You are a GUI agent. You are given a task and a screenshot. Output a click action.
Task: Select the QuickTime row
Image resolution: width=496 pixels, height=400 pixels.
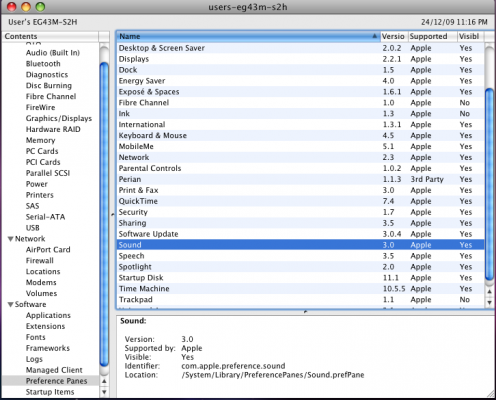point(300,201)
